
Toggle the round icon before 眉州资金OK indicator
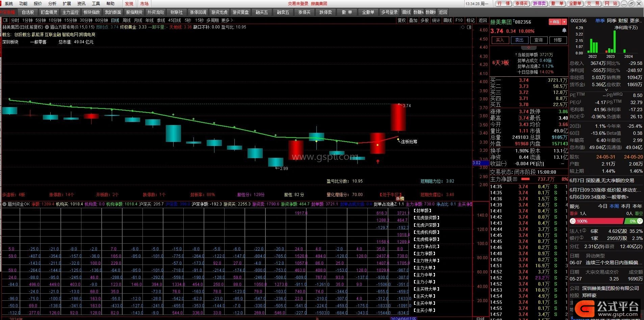[x=4, y=204]
